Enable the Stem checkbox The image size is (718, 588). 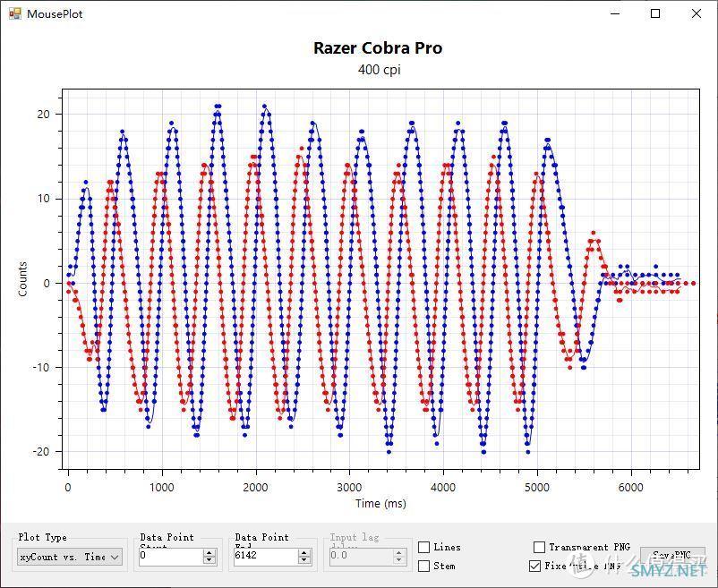pyautogui.click(x=424, y=566)
